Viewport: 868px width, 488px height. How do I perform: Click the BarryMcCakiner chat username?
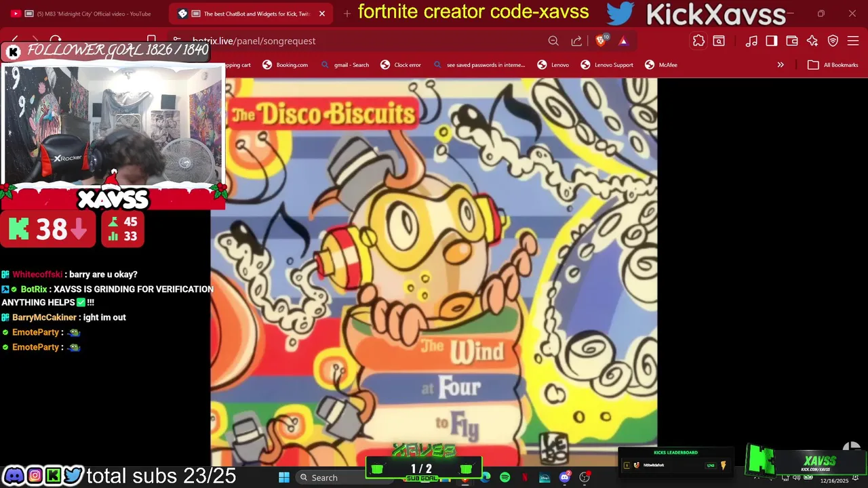(44, 317)
